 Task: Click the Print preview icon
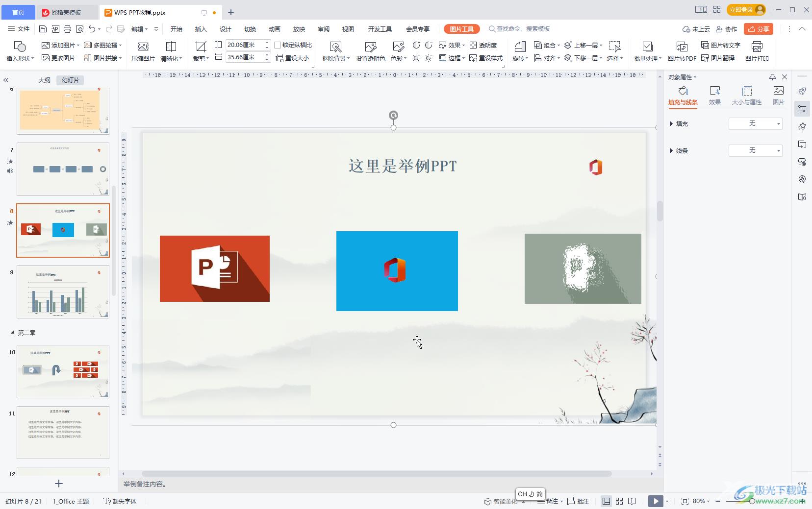coord(80,29)
